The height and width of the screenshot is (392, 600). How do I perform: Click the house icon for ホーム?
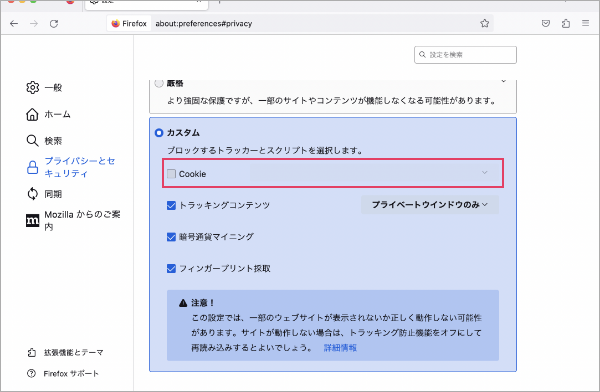tap(32, 114)
